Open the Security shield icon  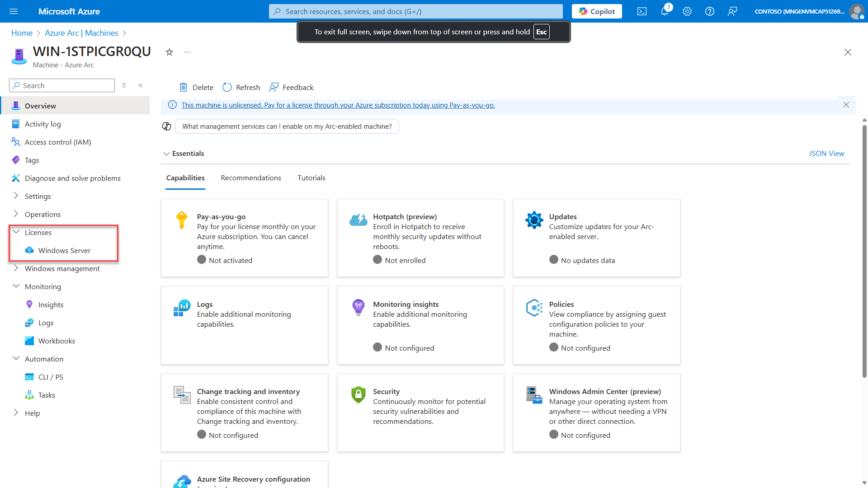(x=358, y=395)
